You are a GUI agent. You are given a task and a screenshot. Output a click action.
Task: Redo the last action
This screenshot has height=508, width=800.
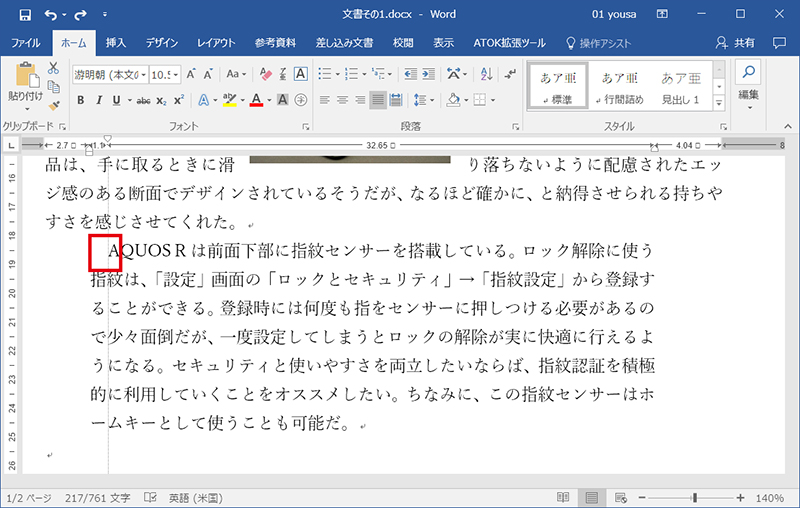[80, 15]
